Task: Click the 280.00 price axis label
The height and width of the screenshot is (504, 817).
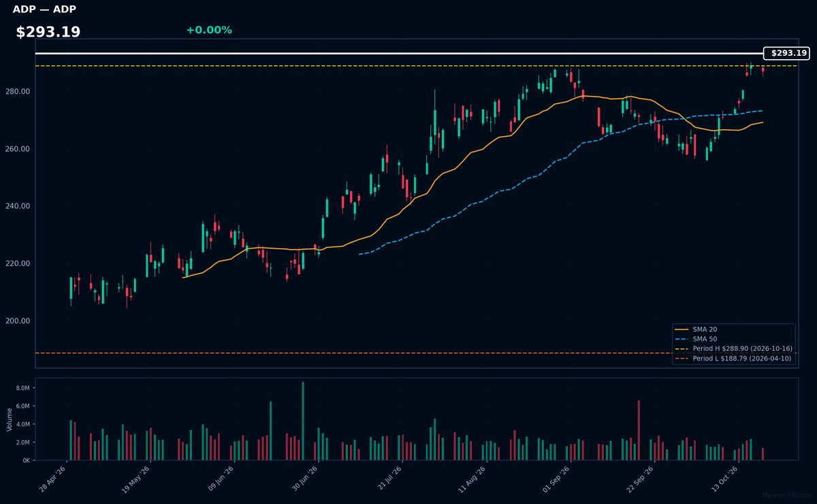Action: [18, 92]
